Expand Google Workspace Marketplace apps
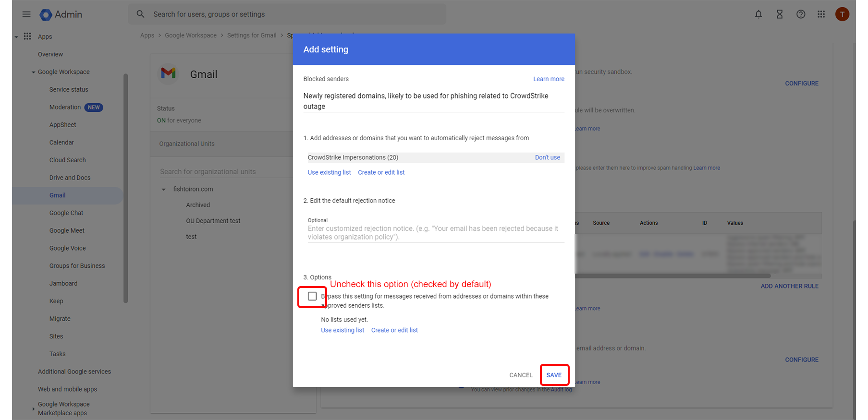The height and width of the screenshot is (420, 868). (33, 409)
